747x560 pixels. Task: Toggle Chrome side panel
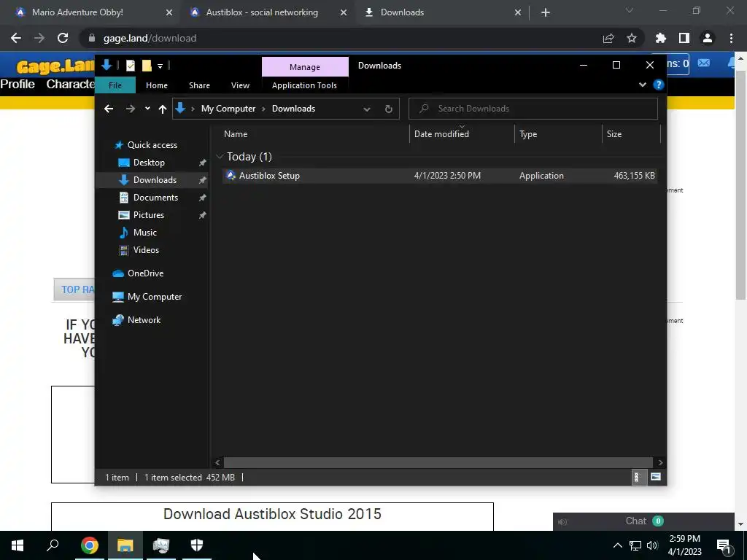(x=684, y=38)
